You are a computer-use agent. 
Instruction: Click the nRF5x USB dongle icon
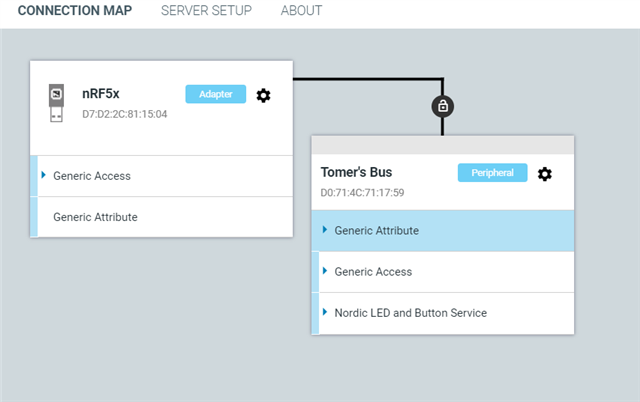57,103
